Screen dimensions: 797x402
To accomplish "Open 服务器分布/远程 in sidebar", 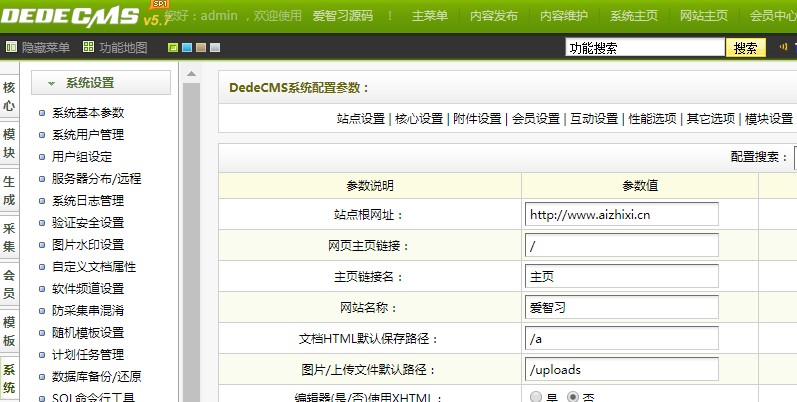I will pos(97,178).
